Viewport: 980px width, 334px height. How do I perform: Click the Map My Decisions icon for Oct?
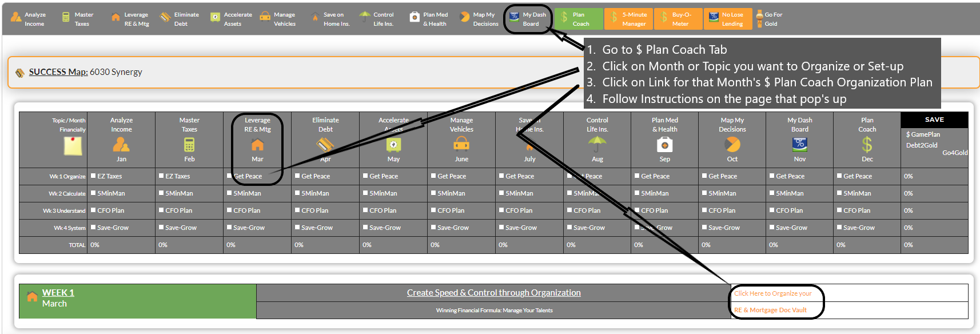732,145
